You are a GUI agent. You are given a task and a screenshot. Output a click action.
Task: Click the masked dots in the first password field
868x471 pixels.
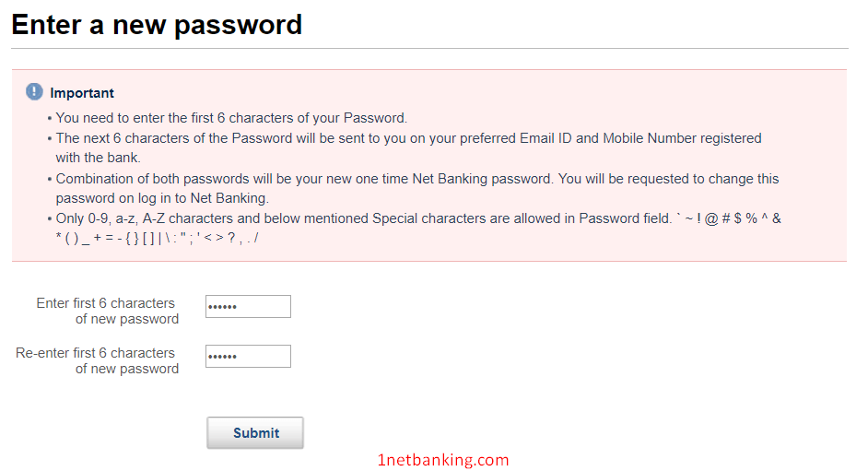[223, 307]
